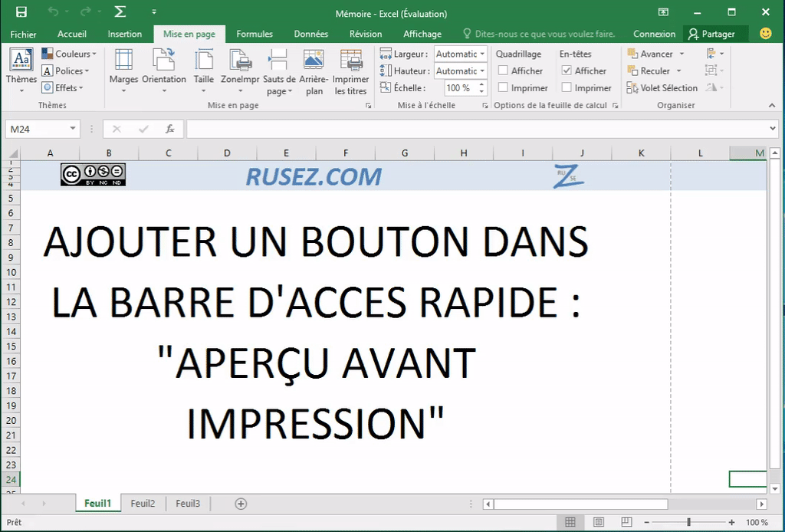Image resolution: width=785 pixels, height=532 pixels.
Task: Open the Largeur dropdown
Action: [x=482, y=54]
